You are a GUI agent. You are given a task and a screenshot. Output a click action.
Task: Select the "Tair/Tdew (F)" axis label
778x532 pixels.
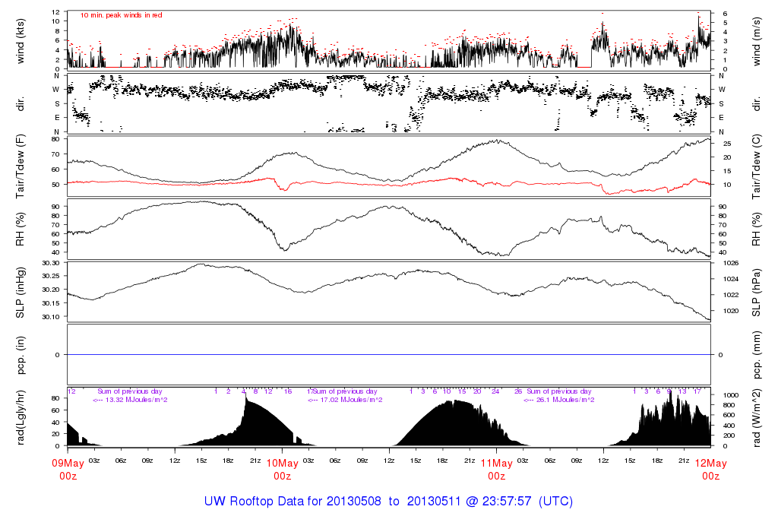[21, 166]
